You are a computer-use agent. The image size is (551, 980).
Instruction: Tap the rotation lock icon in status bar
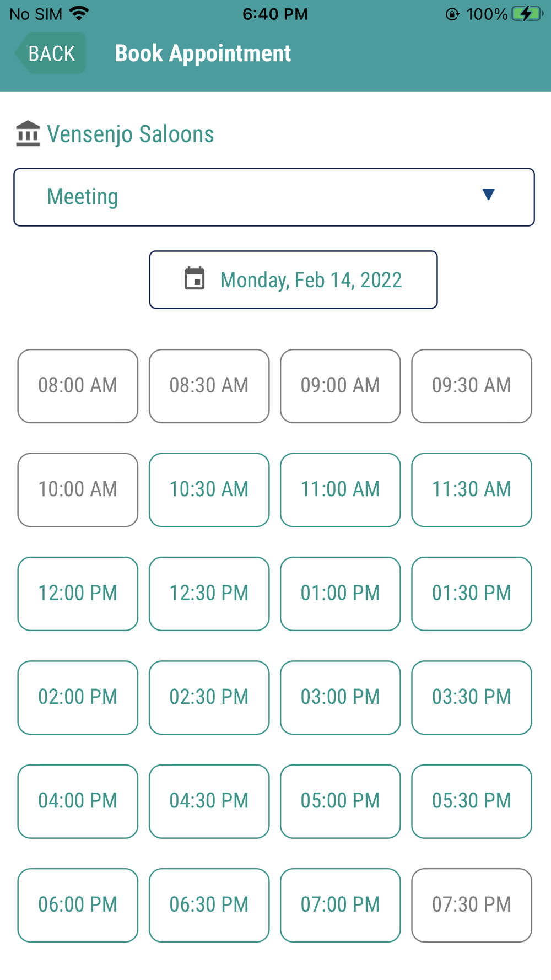click(x=452, y=14)
